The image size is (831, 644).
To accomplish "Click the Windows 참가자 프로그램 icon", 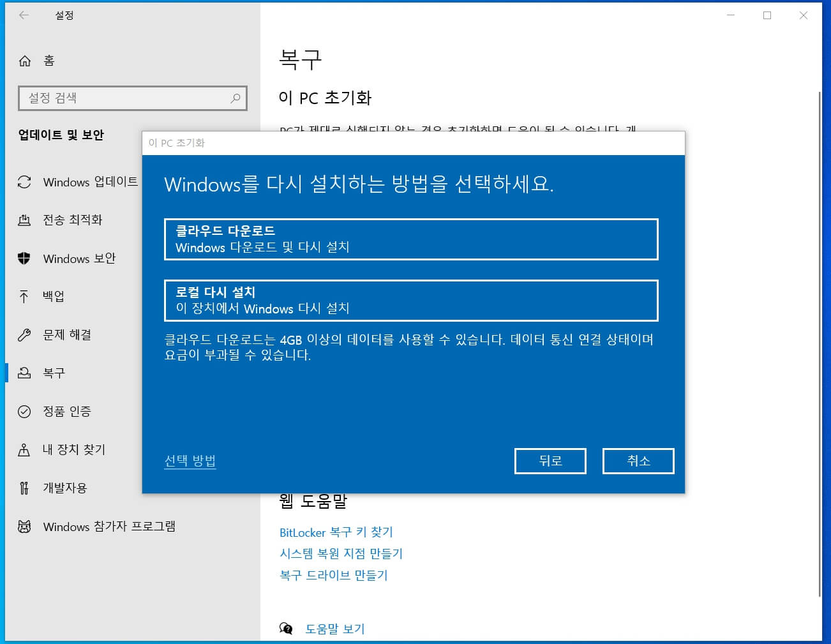I will click(x=24, y=526).
